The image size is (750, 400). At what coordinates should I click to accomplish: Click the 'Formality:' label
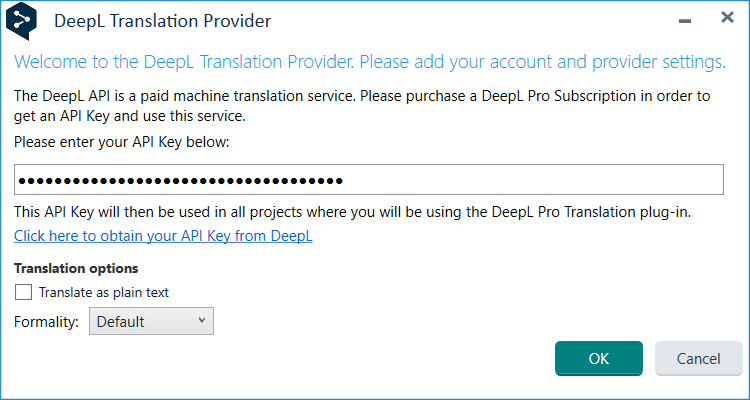(x=46, y=322)
